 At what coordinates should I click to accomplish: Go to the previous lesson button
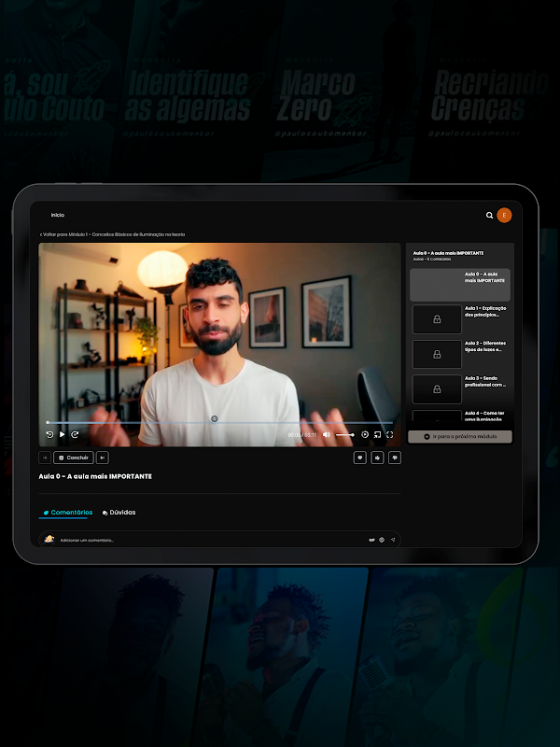pos(45,458)
